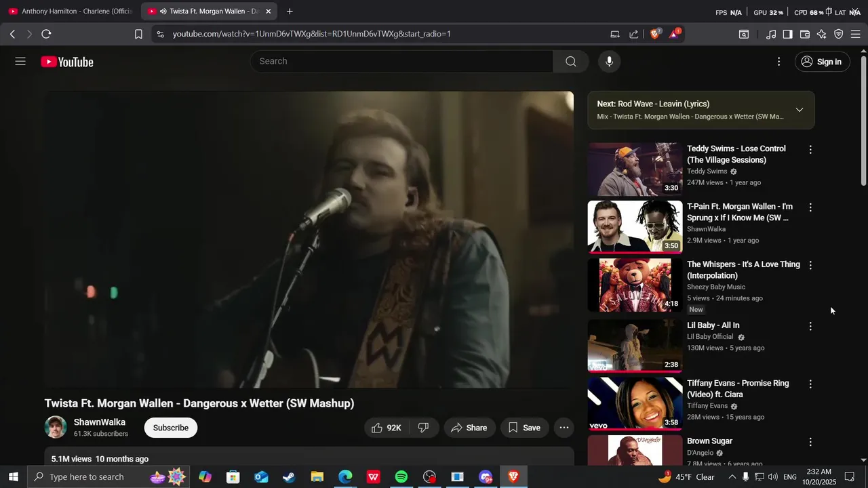Click the YouTube search magnifier button
868x488 pixels.
pyautogui.click(x=571, y=62)
